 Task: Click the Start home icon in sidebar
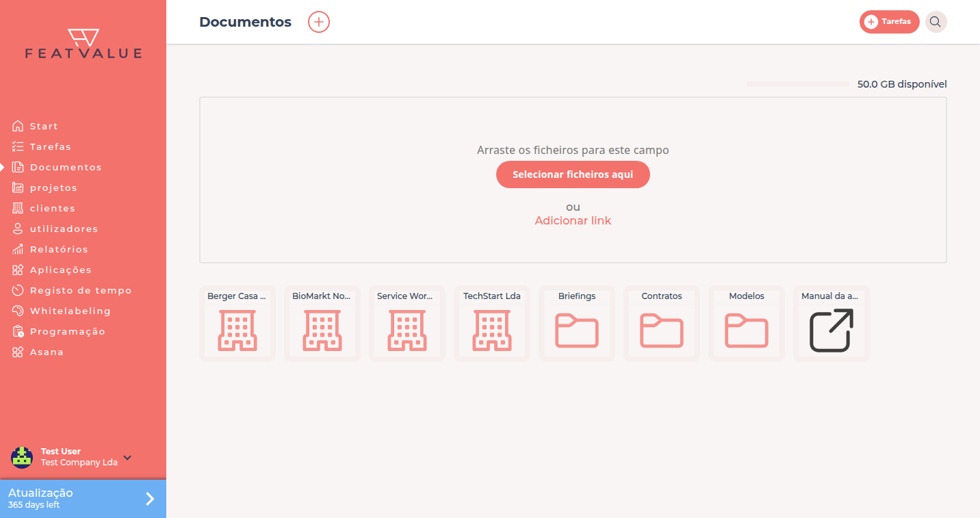tap(18, 126)
